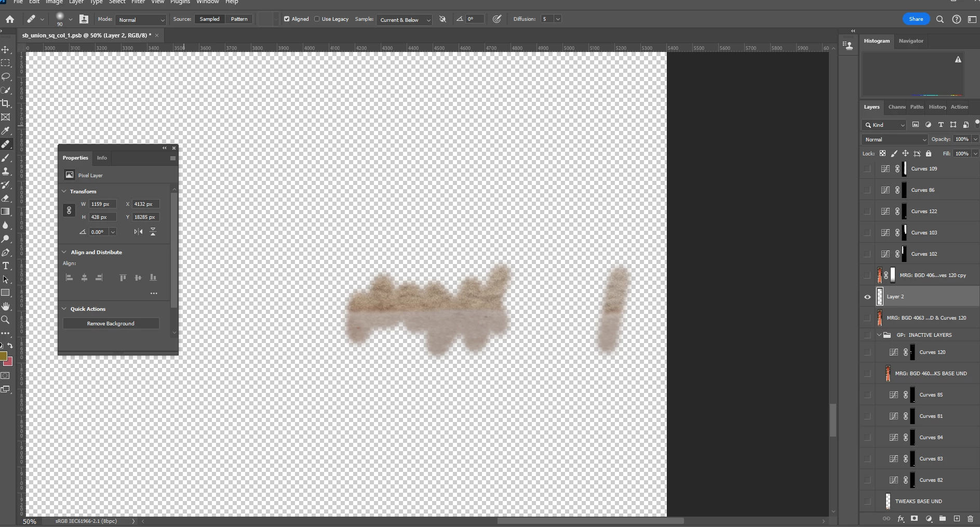Create new group folder icon
Image resolution: width=980 pixels, height=527 pixels.
tap(943, 519)
